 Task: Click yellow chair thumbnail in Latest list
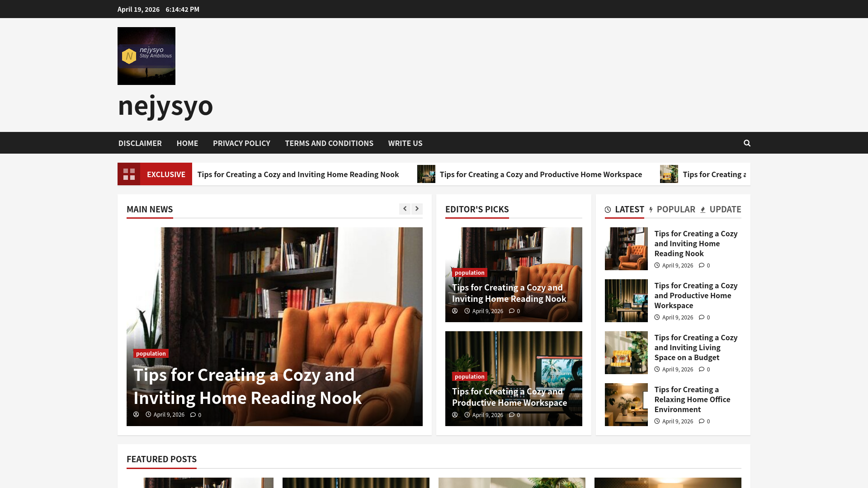pos(626,352)
